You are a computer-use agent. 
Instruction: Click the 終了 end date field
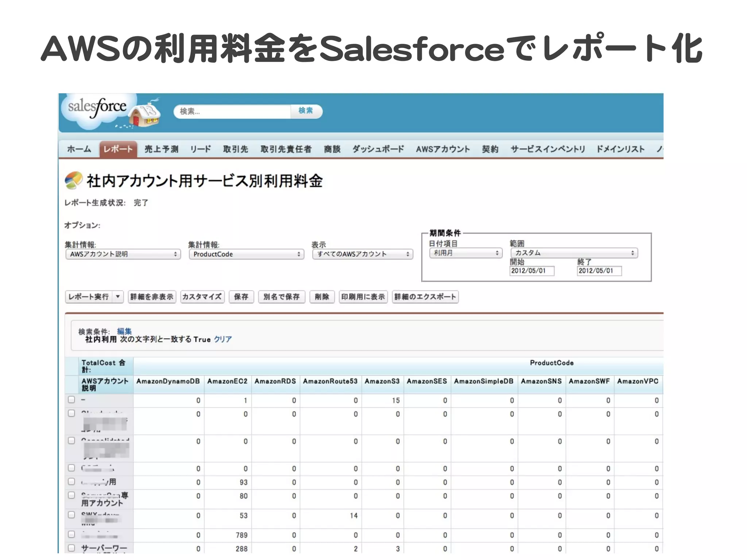pos(599,271)
